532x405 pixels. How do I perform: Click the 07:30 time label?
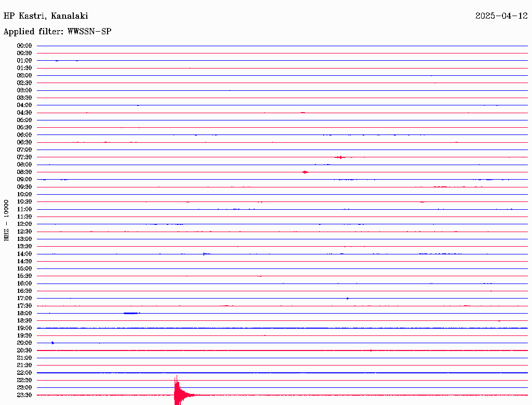click(24, 157)
